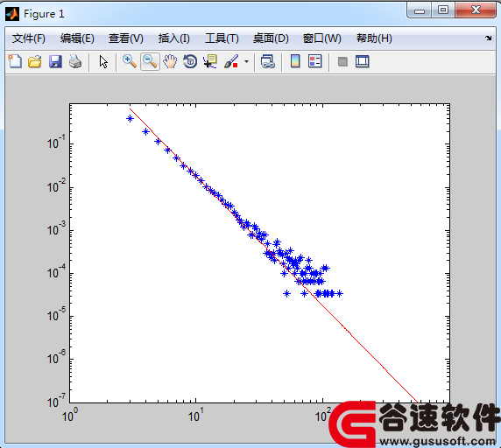Toggle the Zoom Out magnifier tool
This screenshot has height=448, width=501.
pos(150,61)
